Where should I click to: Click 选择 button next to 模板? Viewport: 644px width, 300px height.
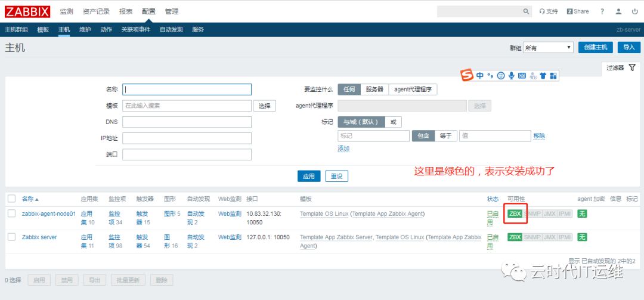coord(265,106)
